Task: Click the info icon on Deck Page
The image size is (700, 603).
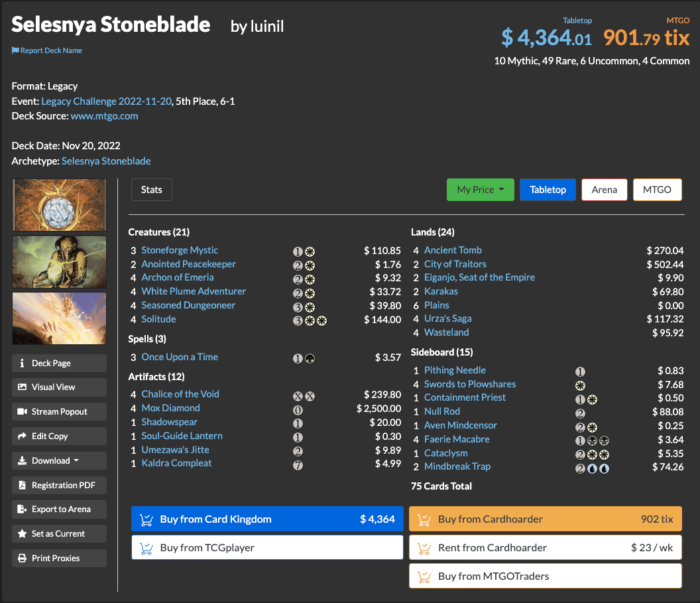Action: [22, 364]
